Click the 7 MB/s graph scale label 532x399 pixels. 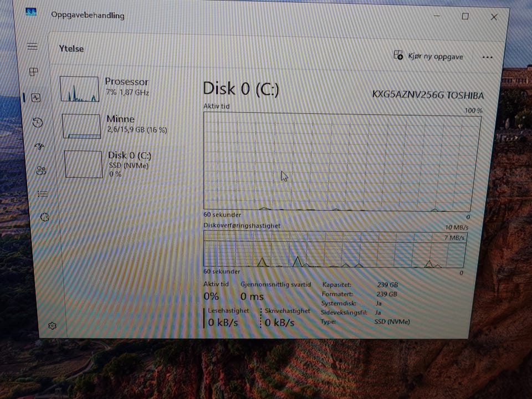pyautogui.click(x=454, y=238)
